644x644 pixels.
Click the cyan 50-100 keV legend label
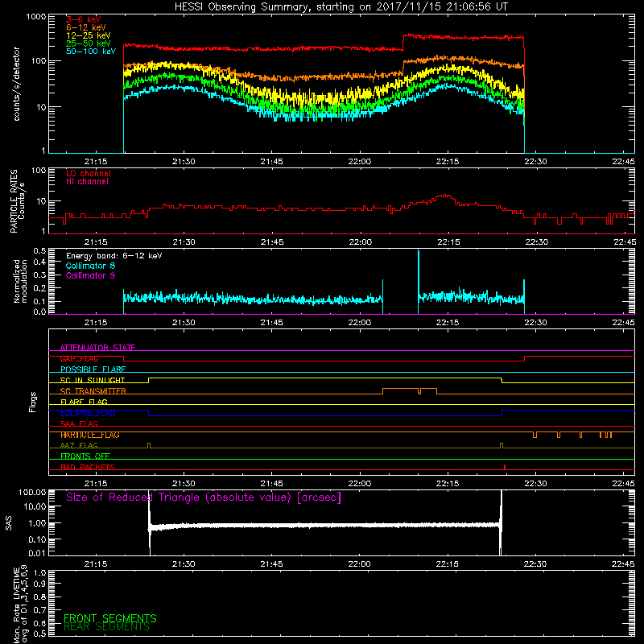tap(91, 52)
